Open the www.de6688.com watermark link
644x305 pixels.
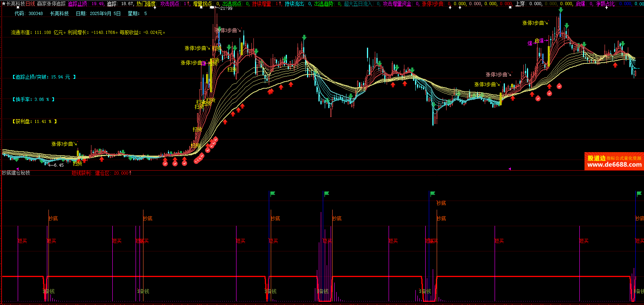[x=614, y=165]
